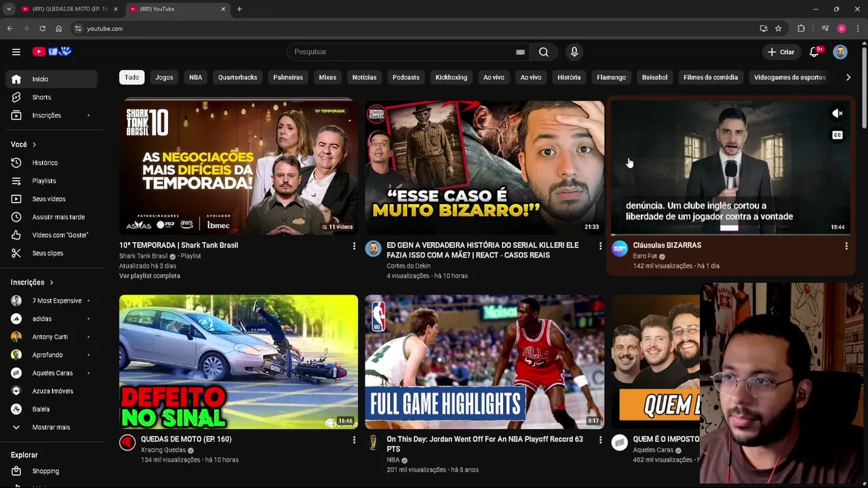Click Ver playlist completa link
This screenshot has height=488, width=868.
point(150,276)
